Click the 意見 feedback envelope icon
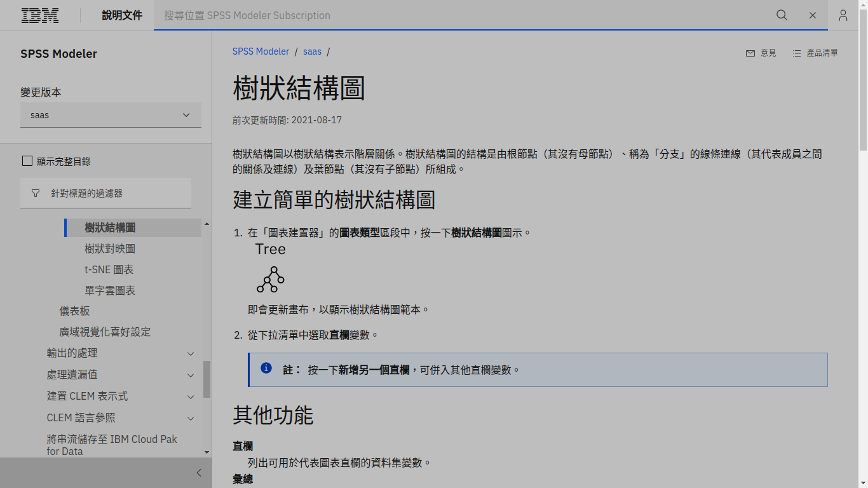 (x=750, y=53)
